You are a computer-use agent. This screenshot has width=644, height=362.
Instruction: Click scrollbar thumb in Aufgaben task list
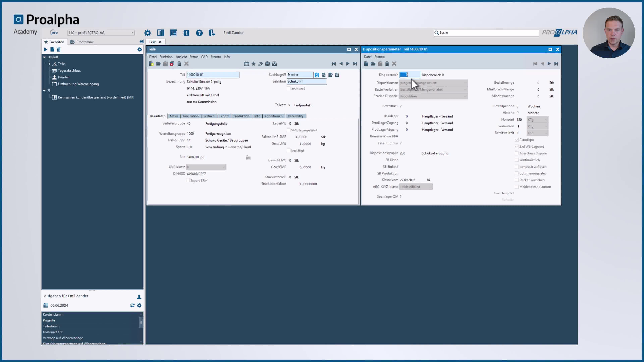pos(141,322)
